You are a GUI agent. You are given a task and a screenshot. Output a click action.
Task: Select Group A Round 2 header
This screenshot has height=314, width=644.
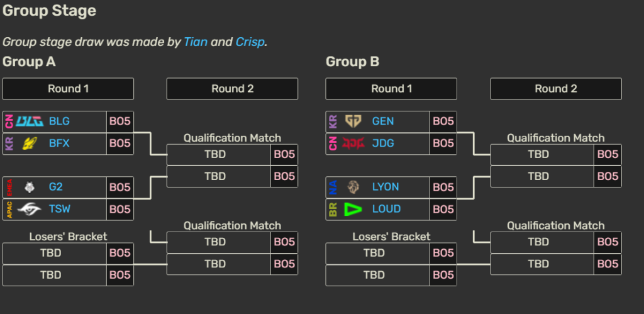232,89
